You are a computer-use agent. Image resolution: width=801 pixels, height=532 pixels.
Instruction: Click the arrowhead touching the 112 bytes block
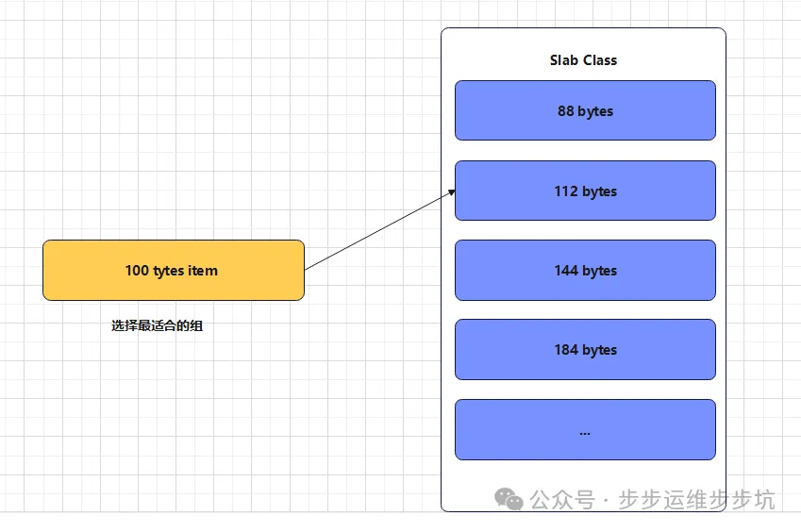pos(452,192)
